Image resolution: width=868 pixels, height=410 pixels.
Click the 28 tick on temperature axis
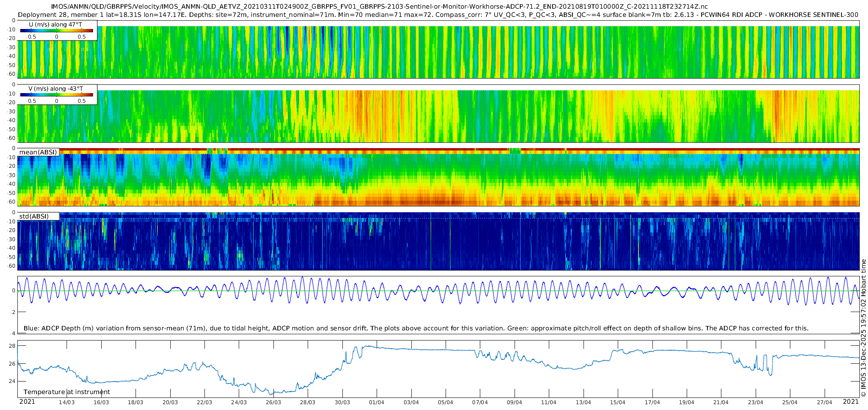(x=12, y=346)
